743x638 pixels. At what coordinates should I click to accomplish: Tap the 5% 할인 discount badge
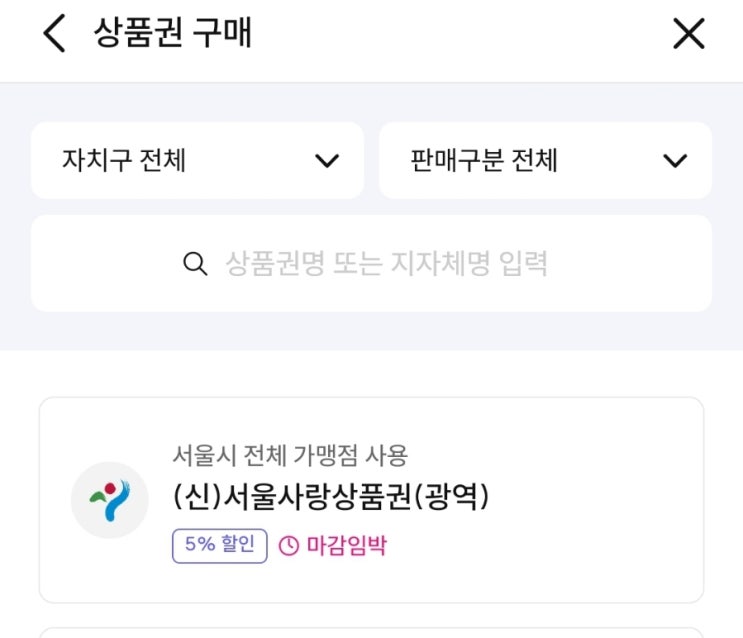tap(219, 546)
